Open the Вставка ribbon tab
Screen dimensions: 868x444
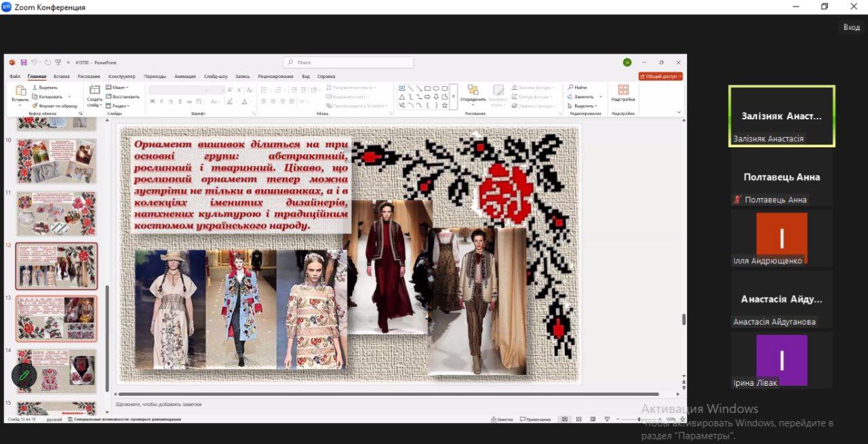click(62, 77)
